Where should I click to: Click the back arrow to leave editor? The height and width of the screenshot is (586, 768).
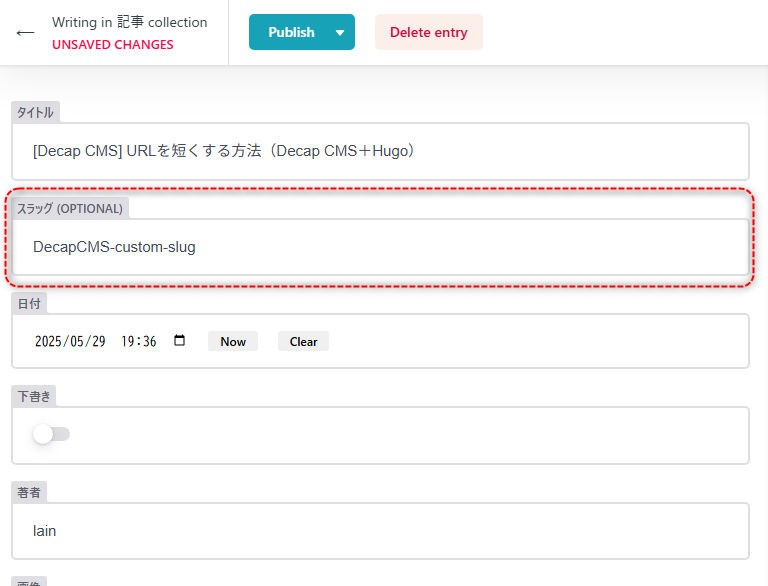click(25, 33)
